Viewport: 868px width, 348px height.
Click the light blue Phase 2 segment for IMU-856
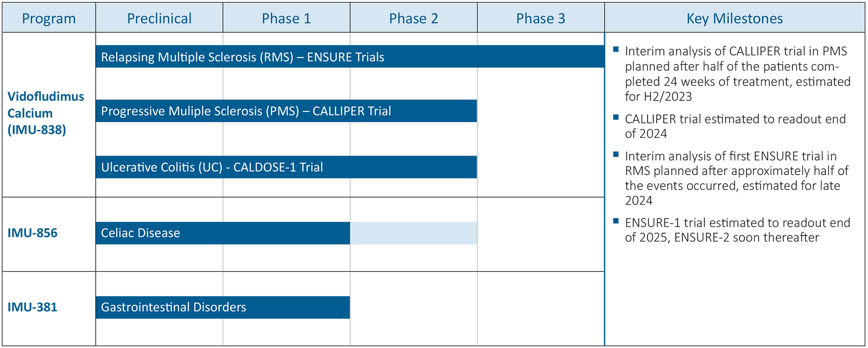tap(414, 233)
